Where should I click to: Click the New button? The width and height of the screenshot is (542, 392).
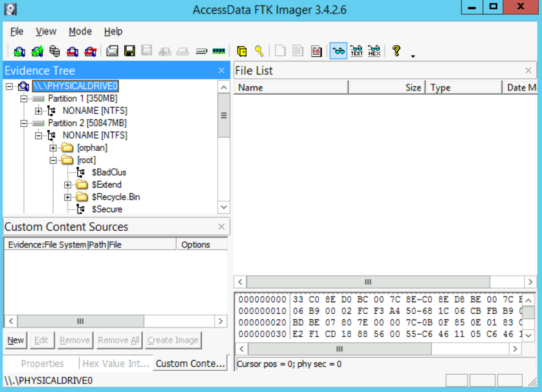tap(15, 340)
